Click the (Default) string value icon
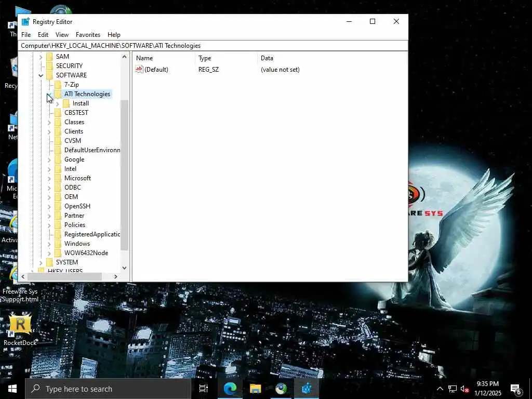Viewport: 532px width, 399px height. (x=139, y=69)
